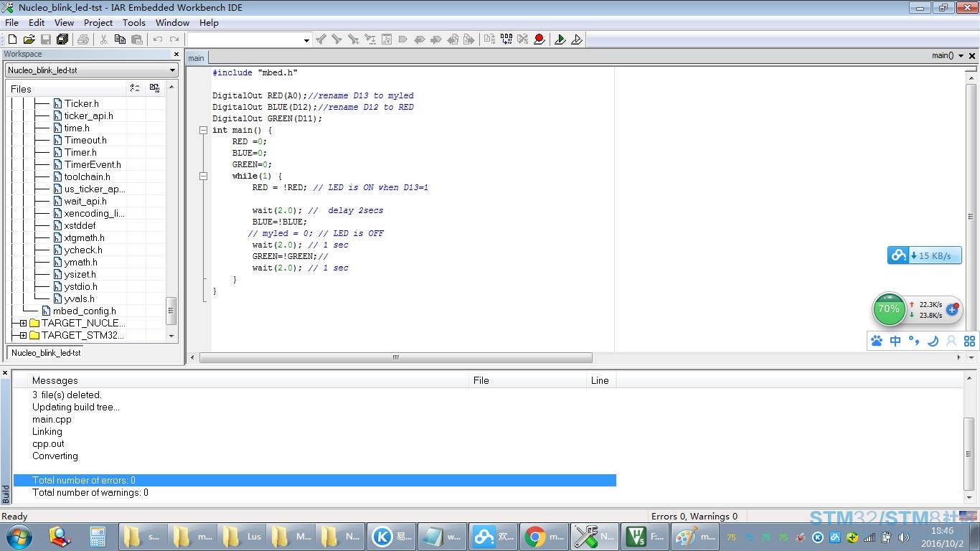The image size is (980, 551).
Task: Click the Line column header
Action: point(600,380)
